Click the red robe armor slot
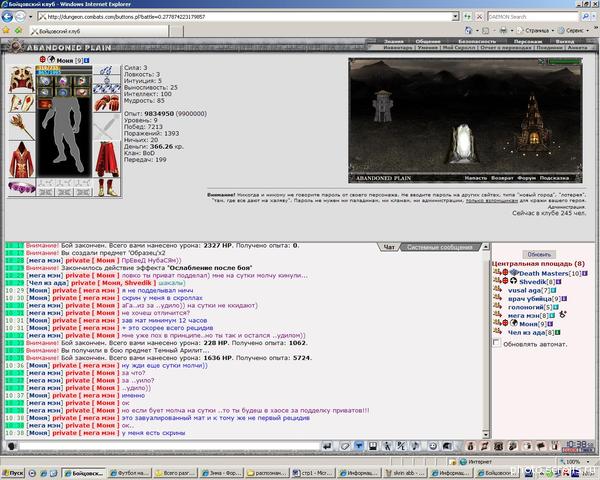The width and height of the screenshot is (600, 480). (21, 160)
